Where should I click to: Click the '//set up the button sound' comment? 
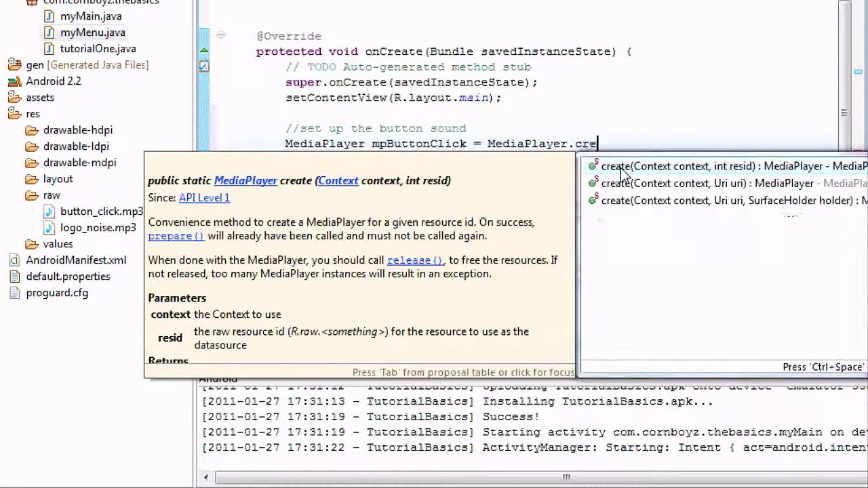point(376,128)
